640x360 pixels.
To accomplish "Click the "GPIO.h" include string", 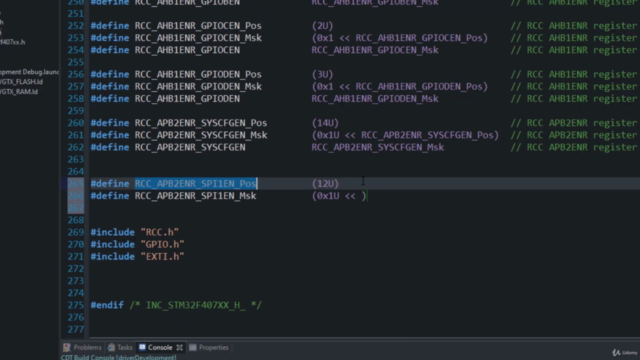I will [162, 244].
